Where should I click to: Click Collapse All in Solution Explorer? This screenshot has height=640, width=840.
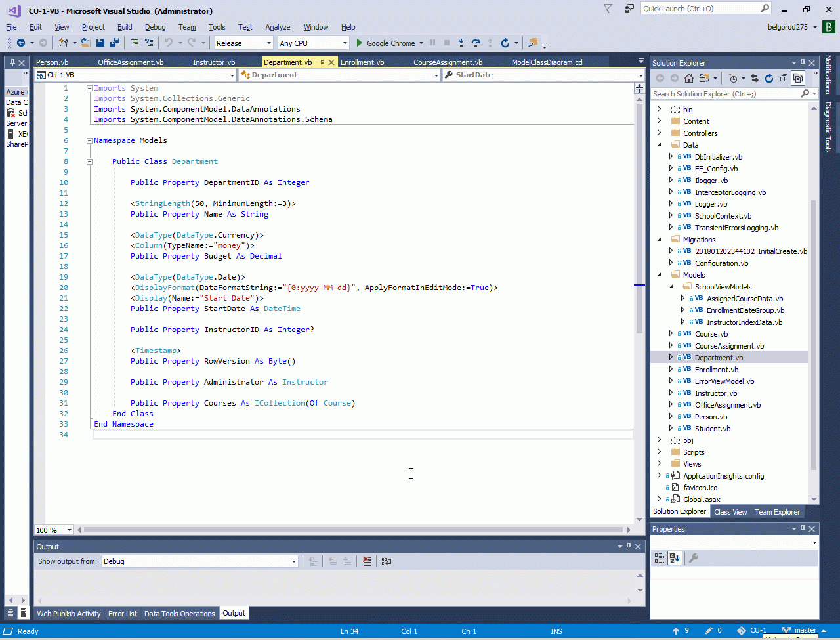click(x=784, y=79)
